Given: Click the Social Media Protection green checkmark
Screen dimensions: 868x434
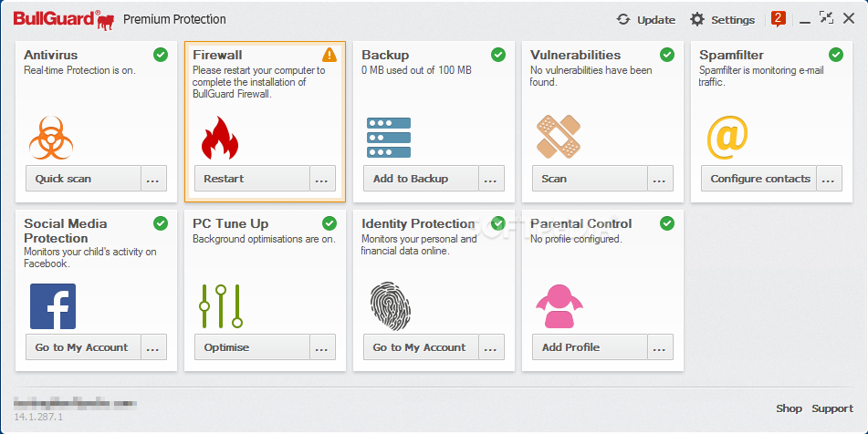Looking at the screenshot, I should [161, 222].
